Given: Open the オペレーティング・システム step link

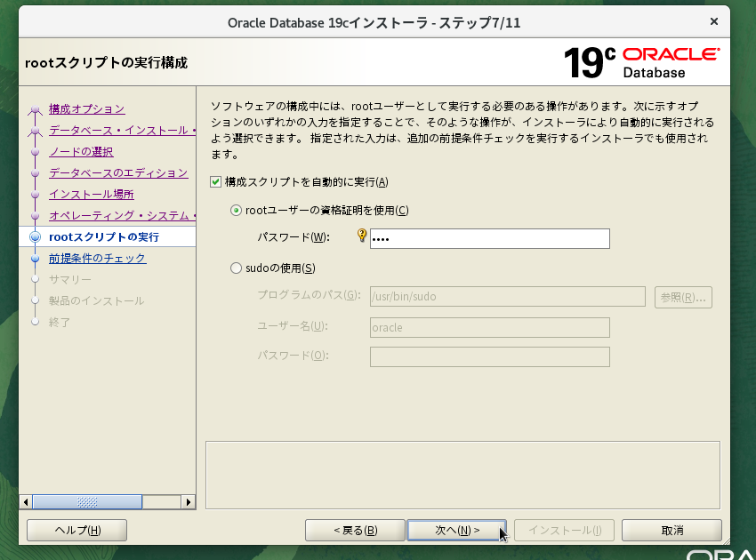Looking at the screenshot, I should pos(123,215).
